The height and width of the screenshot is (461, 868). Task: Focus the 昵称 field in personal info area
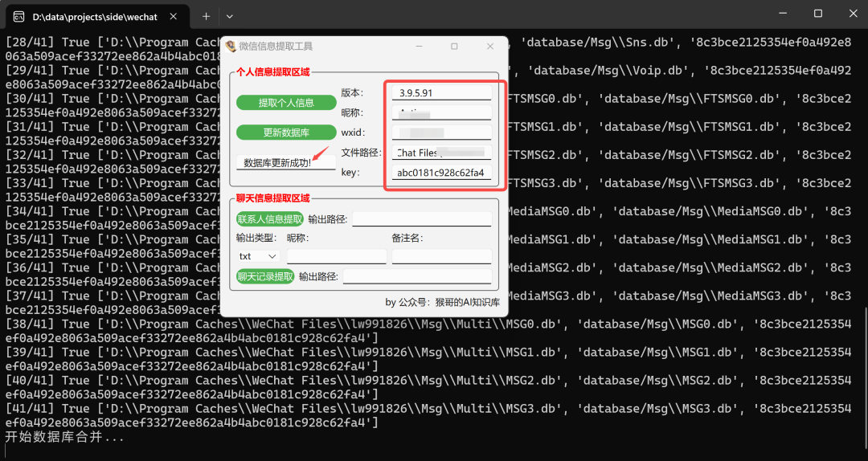click(442, 113)
